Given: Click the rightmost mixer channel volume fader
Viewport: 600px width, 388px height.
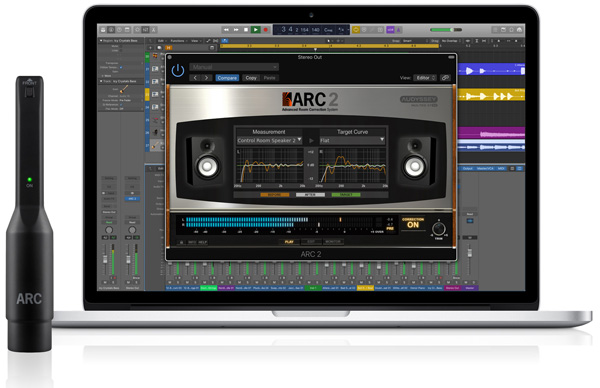Looking at the screenshot, I should tap(470, 254).
